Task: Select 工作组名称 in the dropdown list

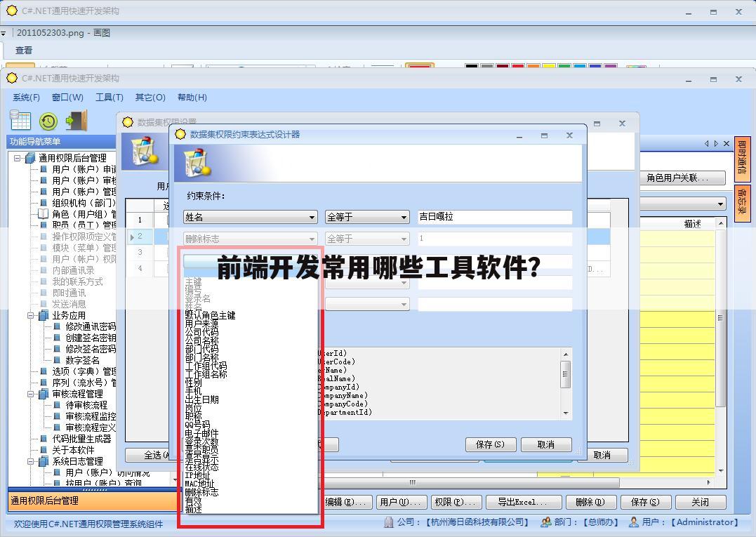Action: point(206,375)
